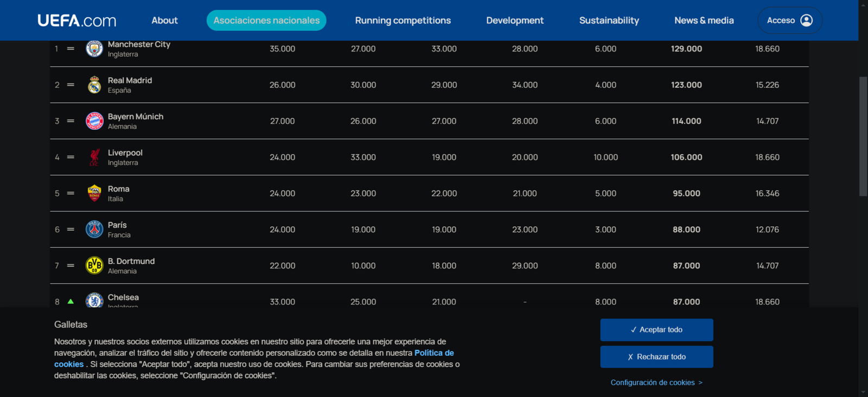Click the Liverpool team name
Screen dimensions: 868x397
point(125,153)
